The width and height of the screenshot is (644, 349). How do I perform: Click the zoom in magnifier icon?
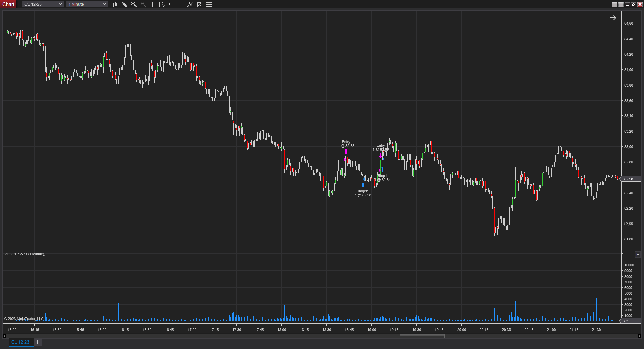coord(134,4)
